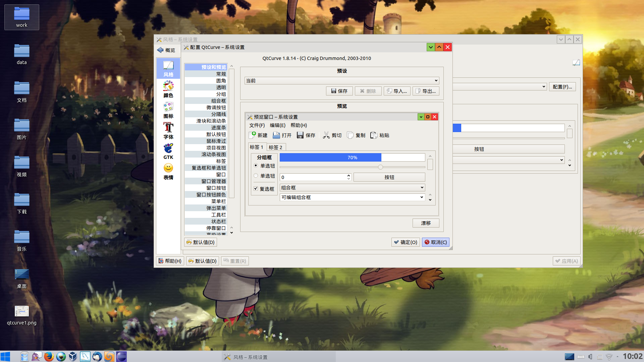Switch to 标签 2 tab

276,147
